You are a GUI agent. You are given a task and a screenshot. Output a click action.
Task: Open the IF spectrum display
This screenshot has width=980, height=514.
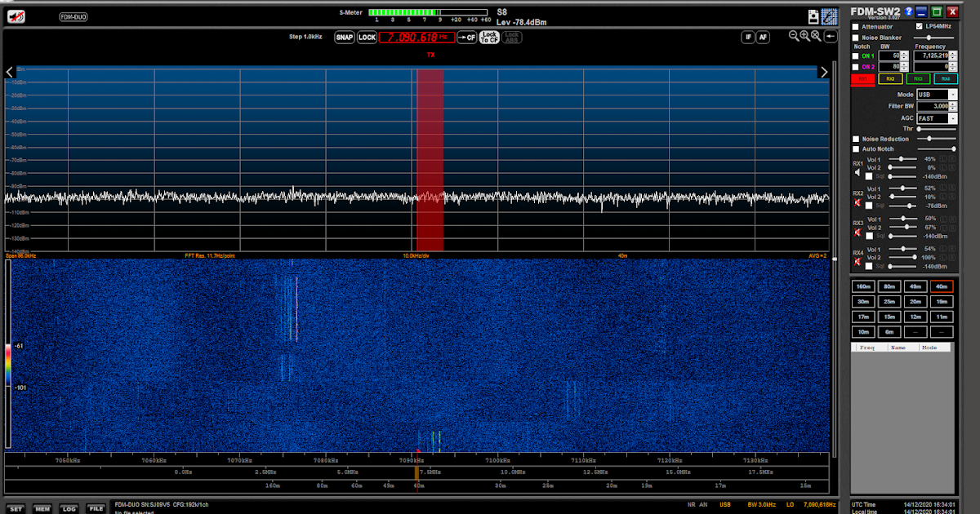coord(748,37)
